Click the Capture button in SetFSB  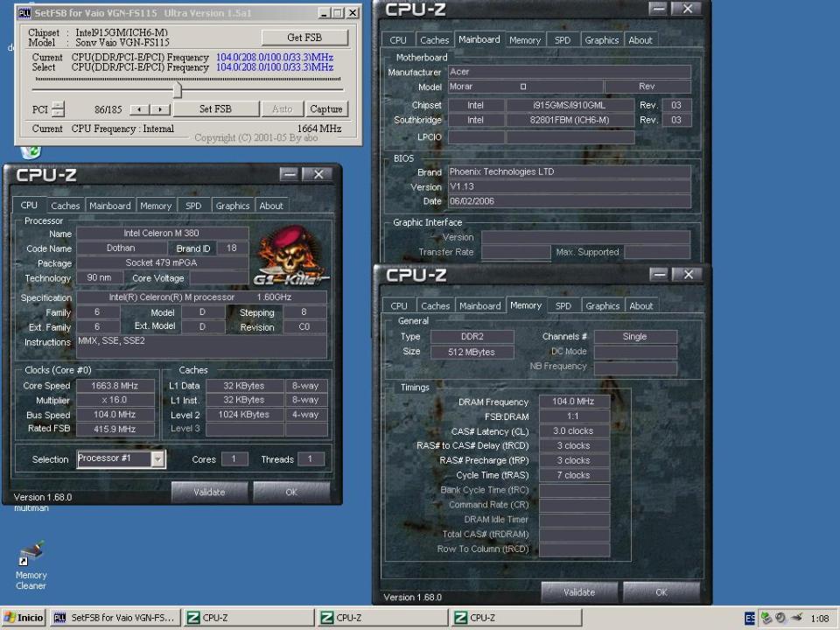326,108
